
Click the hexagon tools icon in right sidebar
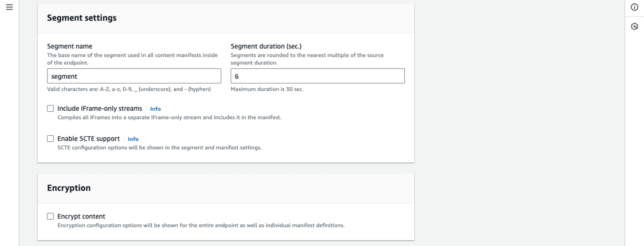click(634, 26)
